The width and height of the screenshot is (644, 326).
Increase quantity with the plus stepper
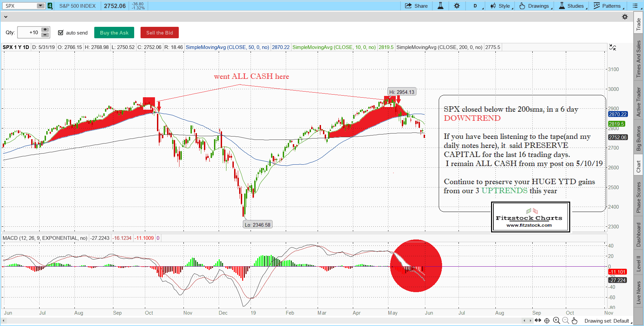tap(45, 30)
